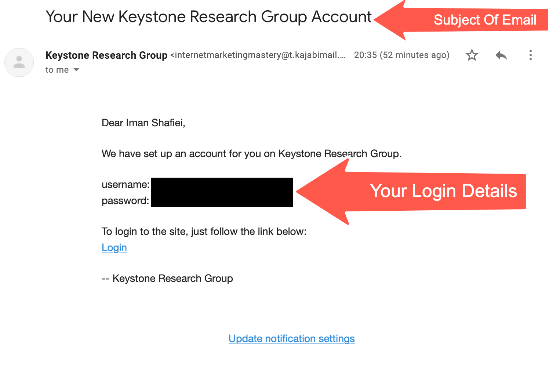The image size is (560, 392).
Task: Star this email message
Action: coord(472,55)
